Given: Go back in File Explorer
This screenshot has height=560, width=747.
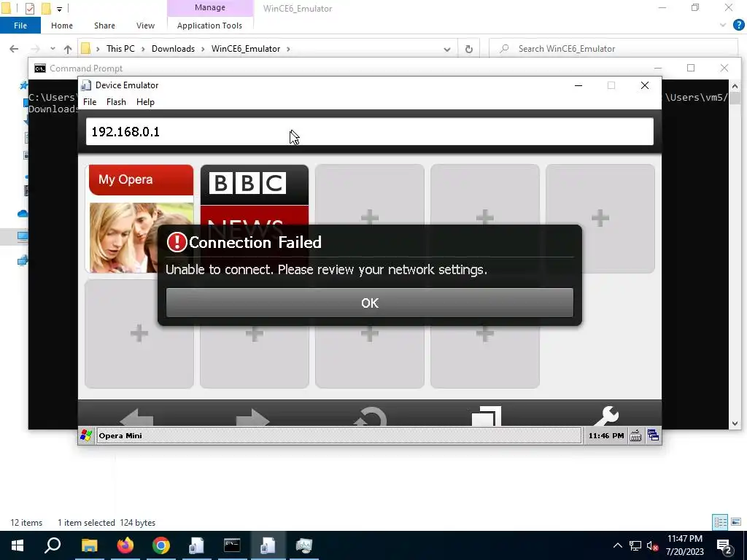Looking at the screenshot, I should coord(14,49).
